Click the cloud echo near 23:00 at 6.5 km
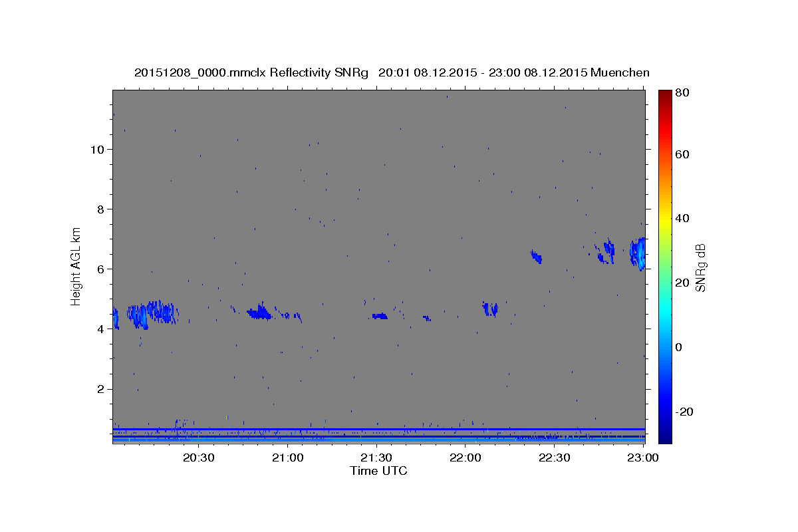 pyautogui.click(x=638, y=253)
